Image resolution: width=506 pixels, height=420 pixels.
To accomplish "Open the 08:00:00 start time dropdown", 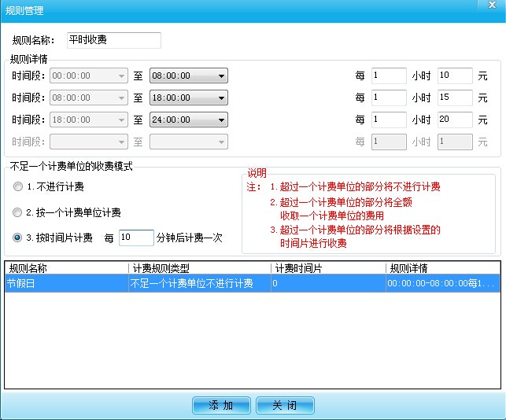I will click(x=89, y=98).
